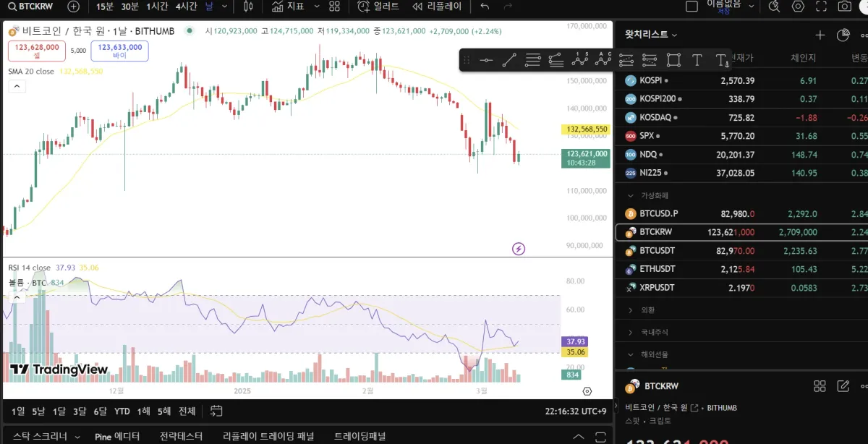This screenshot has height=444, width=868.
Task: Expand the 왓치리스트 watchlist dropdown
Action: pos(674,35)
